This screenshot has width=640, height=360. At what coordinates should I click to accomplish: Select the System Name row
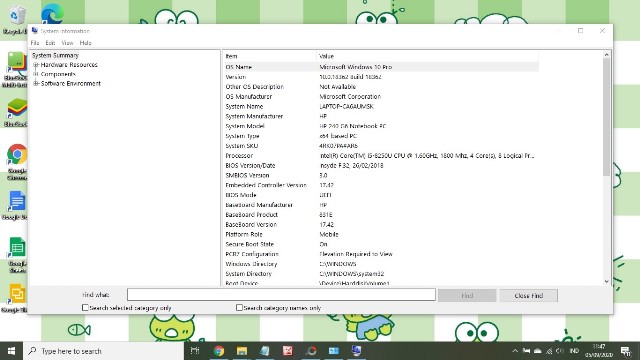(x=381, y=106)
